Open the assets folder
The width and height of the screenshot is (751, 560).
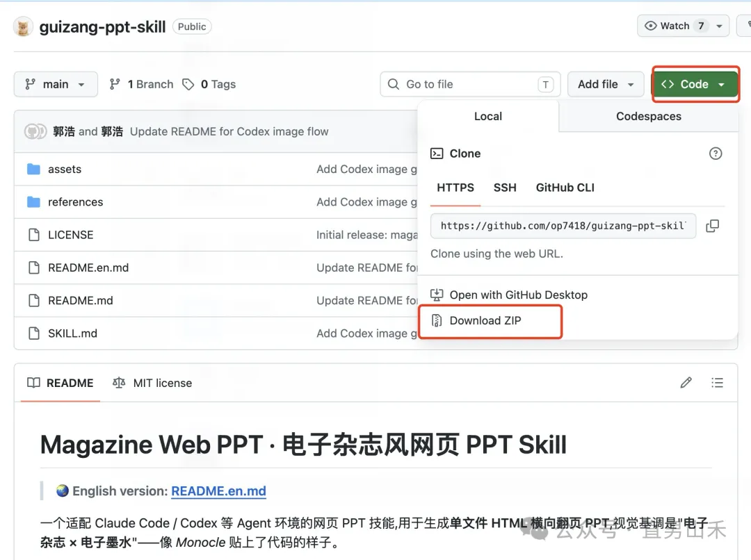[65, 170]
